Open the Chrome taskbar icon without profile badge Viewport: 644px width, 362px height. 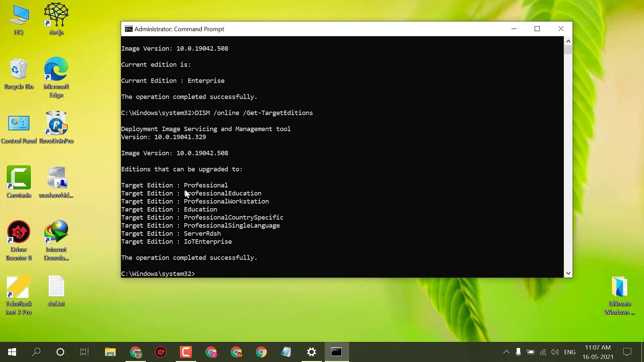click(261, 352)
